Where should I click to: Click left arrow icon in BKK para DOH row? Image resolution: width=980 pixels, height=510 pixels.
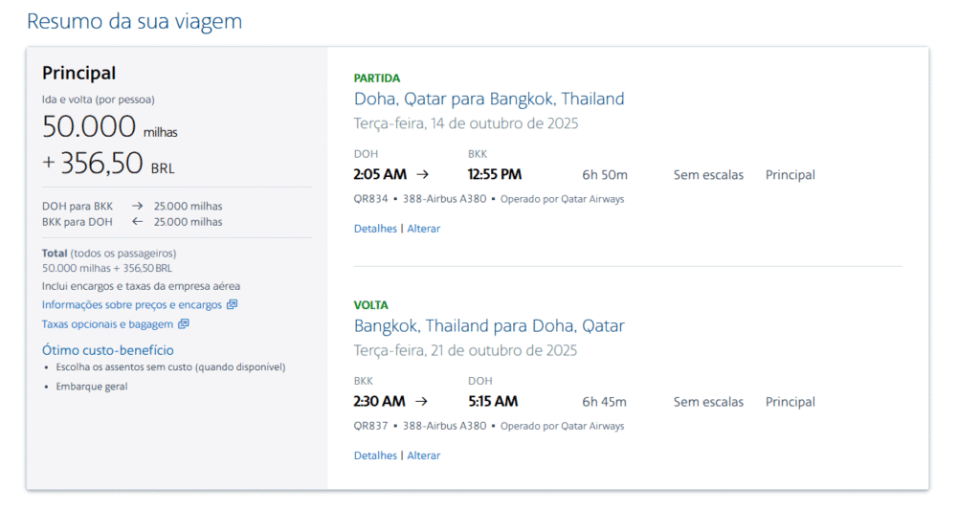click(x=137, y=221)
